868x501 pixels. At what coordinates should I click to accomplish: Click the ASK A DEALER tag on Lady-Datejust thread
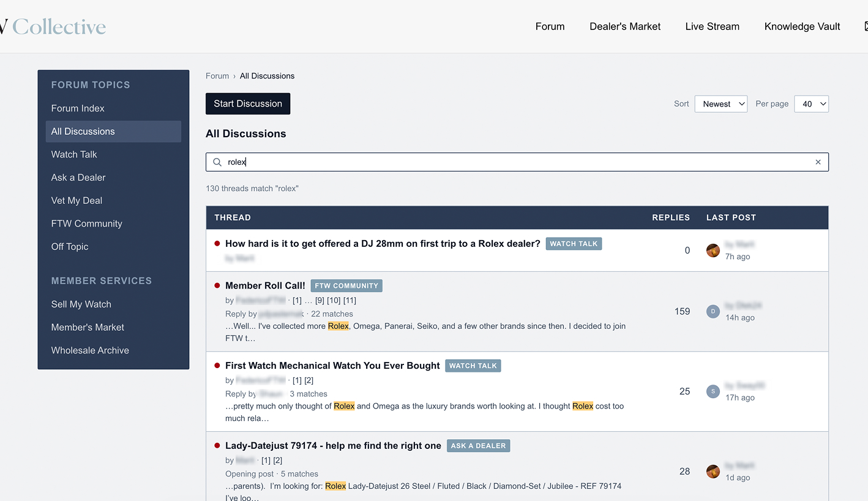tap(478, 446)
